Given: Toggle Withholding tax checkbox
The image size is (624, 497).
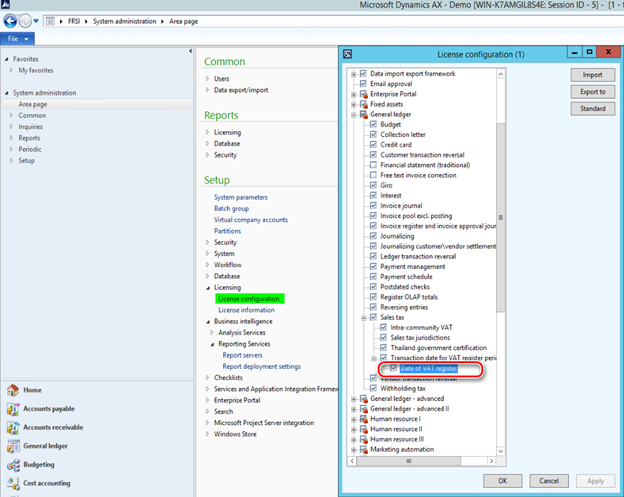Looking at the screenshot, I should 373,388.
